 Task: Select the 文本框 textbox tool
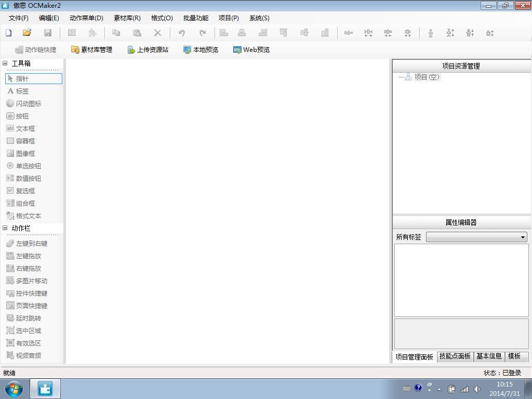click(x=21, y=129)
